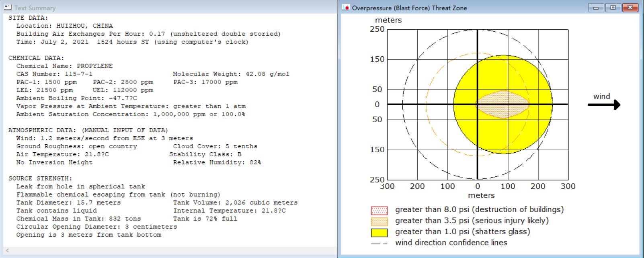Screen dimensions: 644x258
Task: Click the left scroll arrow in Text Summary
Action: pyautogui.click(x=7, y=250)
